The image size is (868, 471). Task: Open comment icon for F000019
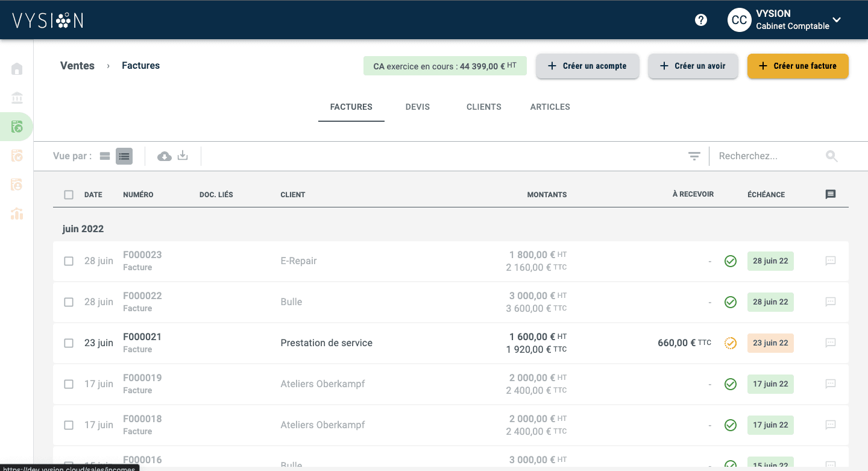[x=831, y=384]
